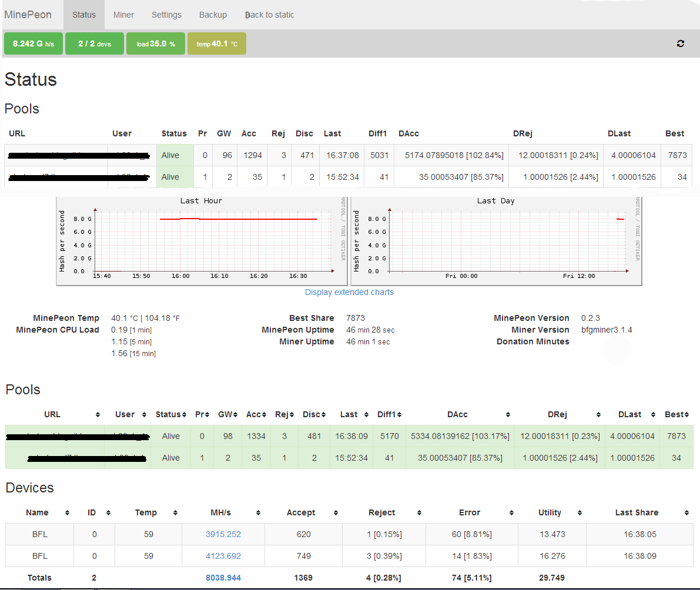
Task: Go to the Backup tab
Action: pos(213,15)
